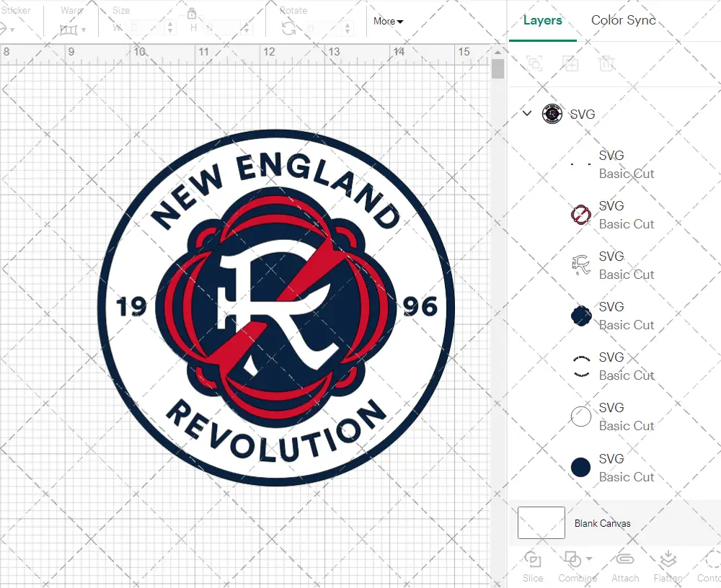Switch to the Layers tab
Image resolution: width=721 pixels, height=588 pixels.
(542, 20)
